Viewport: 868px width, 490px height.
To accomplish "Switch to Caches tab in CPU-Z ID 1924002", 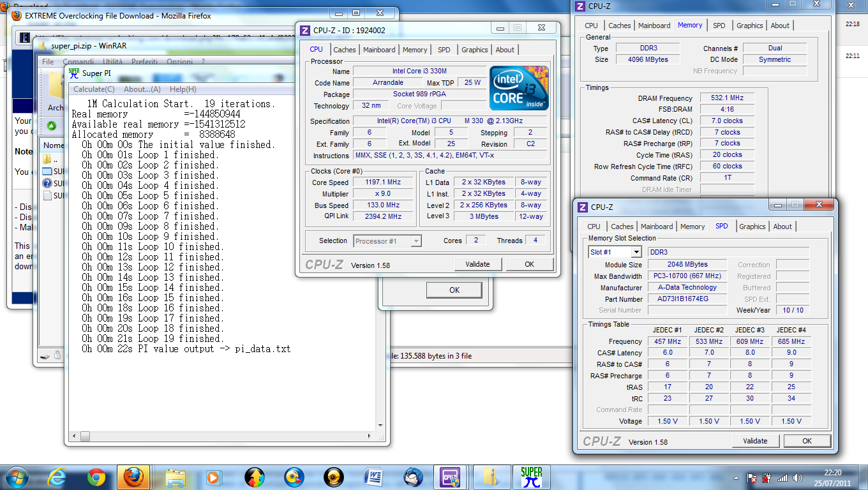I will pyautogui.click(x=345, y=50).
